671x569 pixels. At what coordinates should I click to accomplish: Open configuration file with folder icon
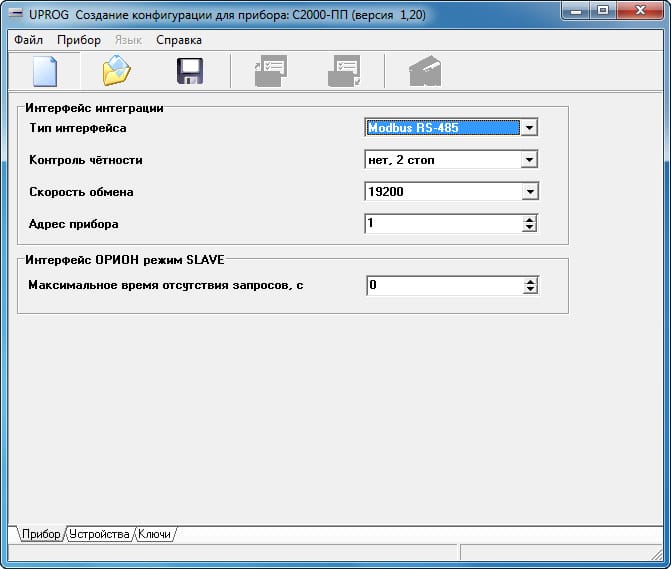click(116, 71)
